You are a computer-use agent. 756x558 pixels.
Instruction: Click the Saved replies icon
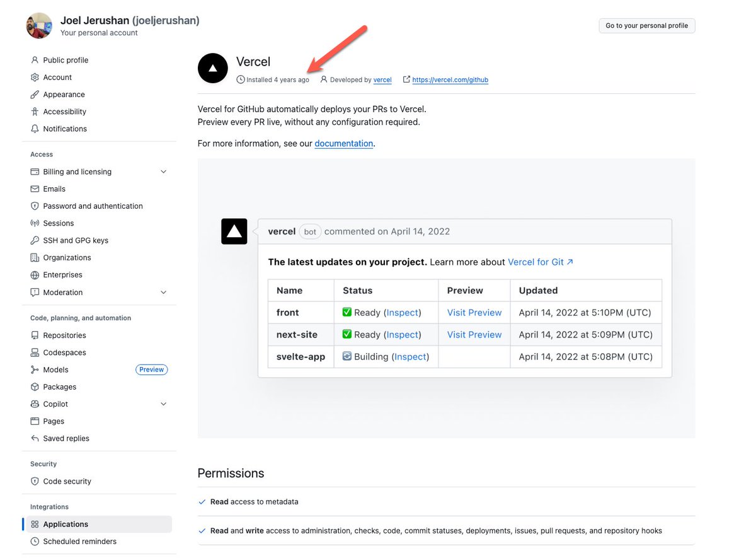35,438
